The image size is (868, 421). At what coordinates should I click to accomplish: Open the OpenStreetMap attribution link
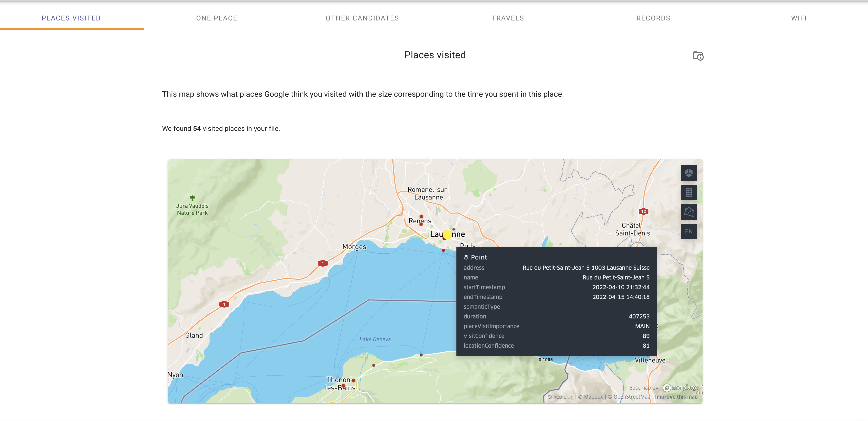(629, 397)
